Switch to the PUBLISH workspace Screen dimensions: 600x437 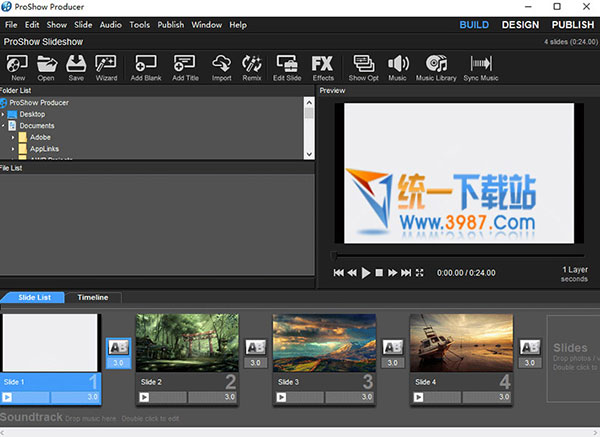[x=573, y=25]
